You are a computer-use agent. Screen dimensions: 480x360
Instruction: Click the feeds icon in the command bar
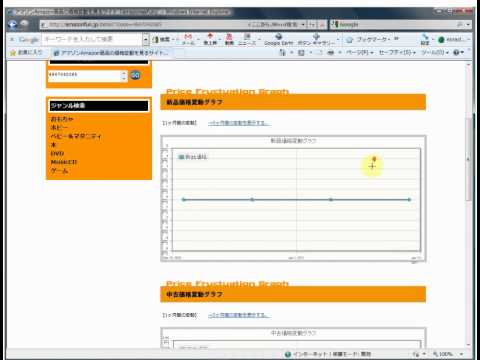click(301, 53)
